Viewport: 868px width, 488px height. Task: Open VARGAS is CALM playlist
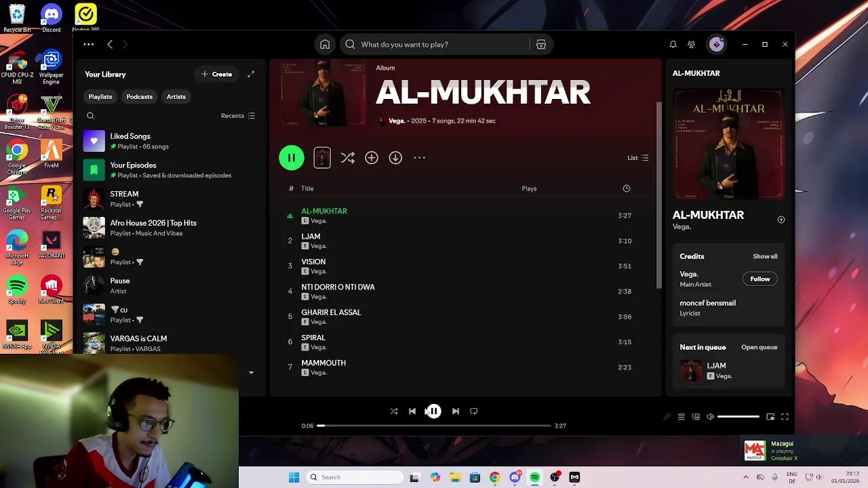click(170, 343)
